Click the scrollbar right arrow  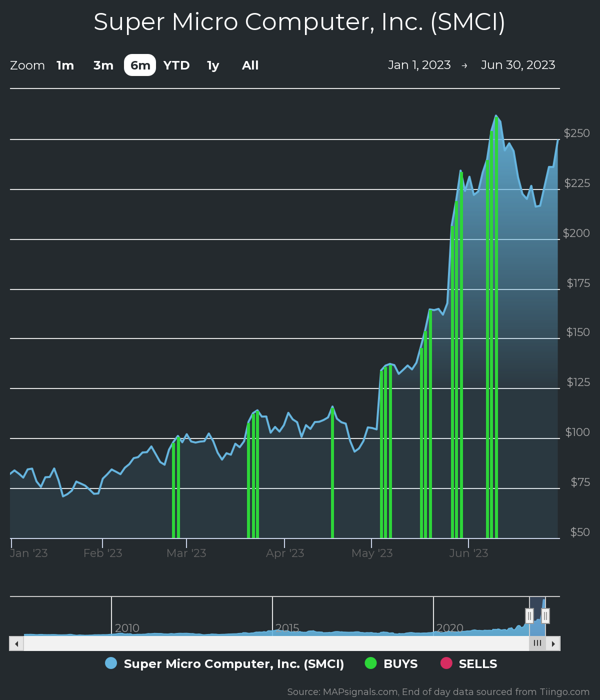point(553,643)
